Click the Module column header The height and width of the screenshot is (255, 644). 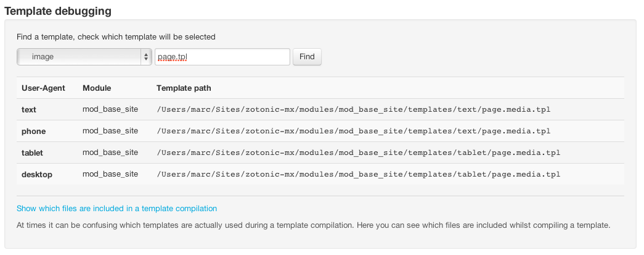[97, 88]
